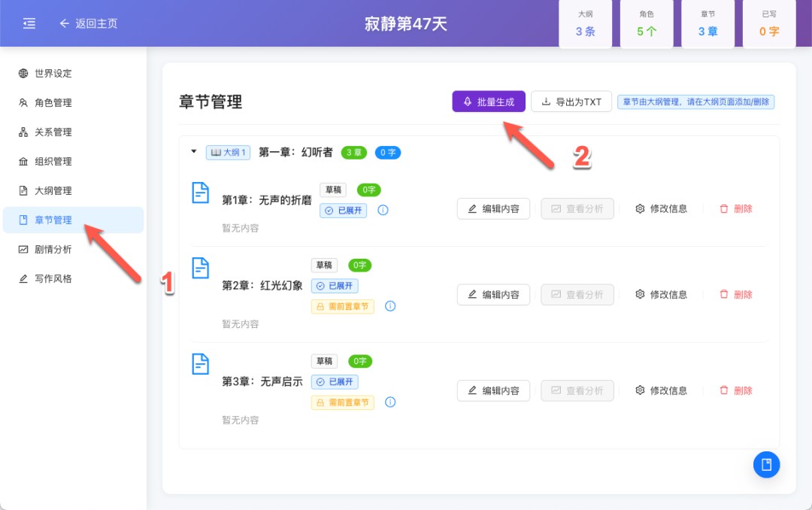Viewport: 812px width, 510px height.
Task: Click the document icon beside 第1章：无声的折磨
Action: tap(200, 193)
